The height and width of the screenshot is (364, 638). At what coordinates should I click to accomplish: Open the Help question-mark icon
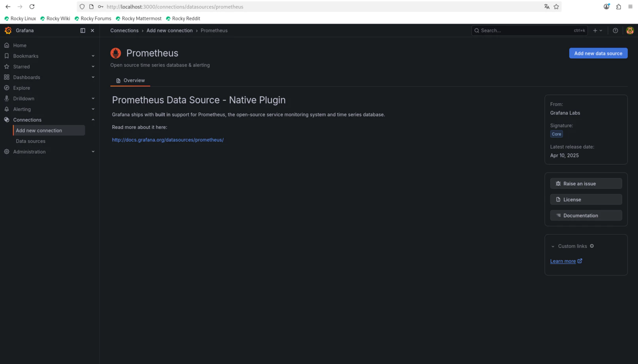tap(615, 30)
